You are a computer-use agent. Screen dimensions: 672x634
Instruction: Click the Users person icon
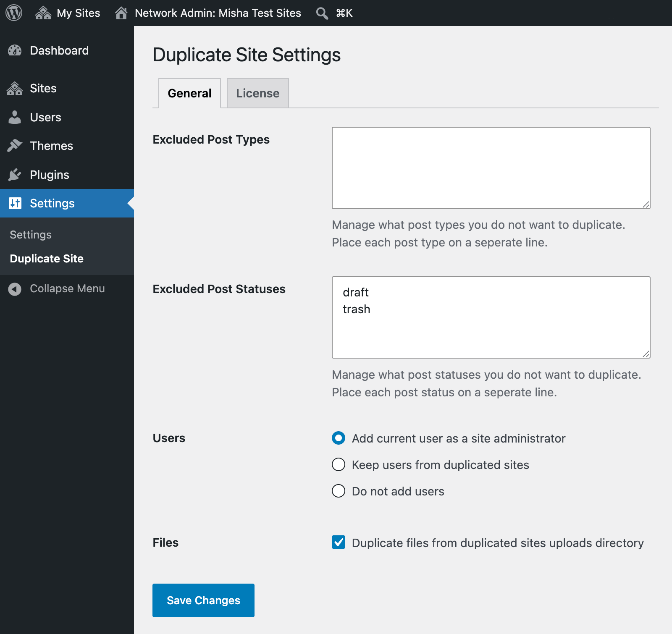(x=15, y=117)
